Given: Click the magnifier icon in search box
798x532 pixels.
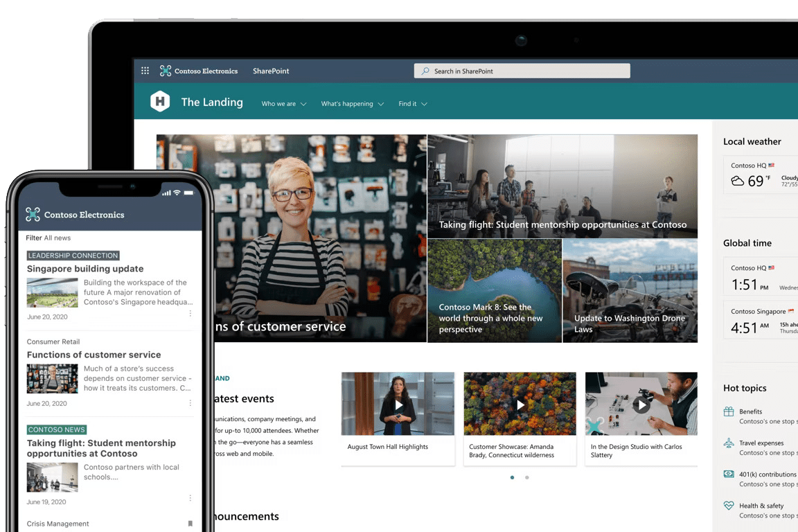Looking at the screenshot, I should (425, 71).
